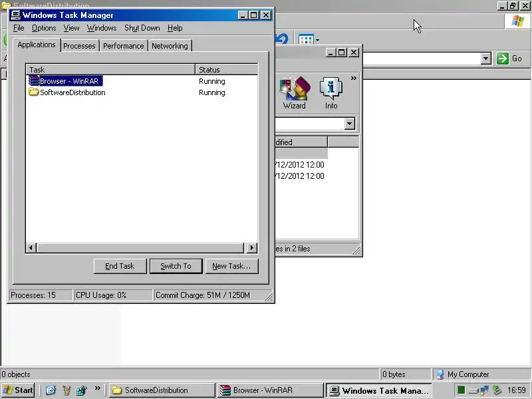Click Running status of Browser - WinRAR
The height and width of the screenshot is (399, 532).
tap(212, 81)
